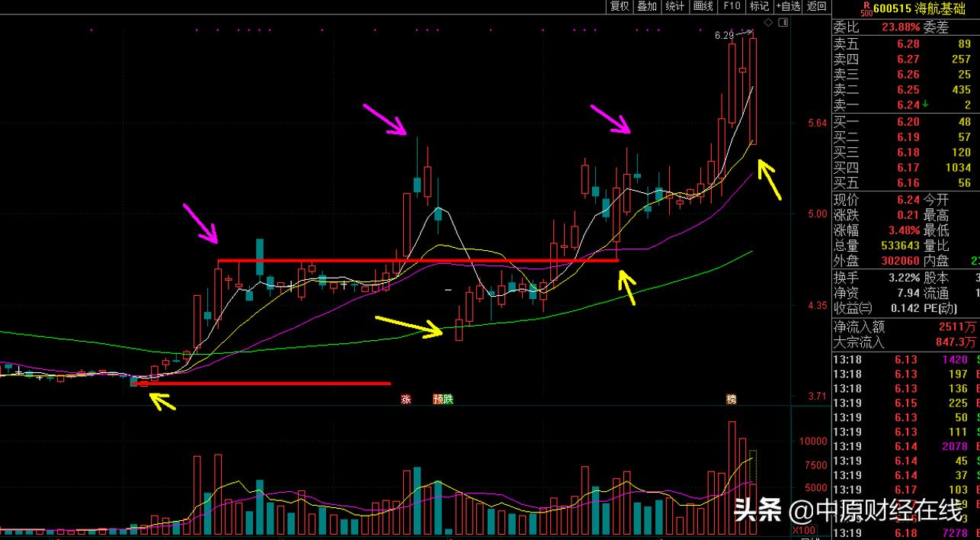Viewport: 980px width, 540px height.
Task: Select the 13:18 tick with volume 1420
Action: tap(905, 359)
